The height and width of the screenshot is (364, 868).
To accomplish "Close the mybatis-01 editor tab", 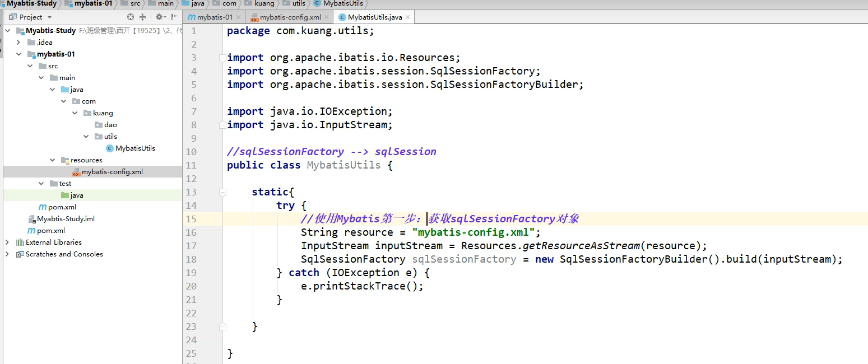I will coord(238,17).
